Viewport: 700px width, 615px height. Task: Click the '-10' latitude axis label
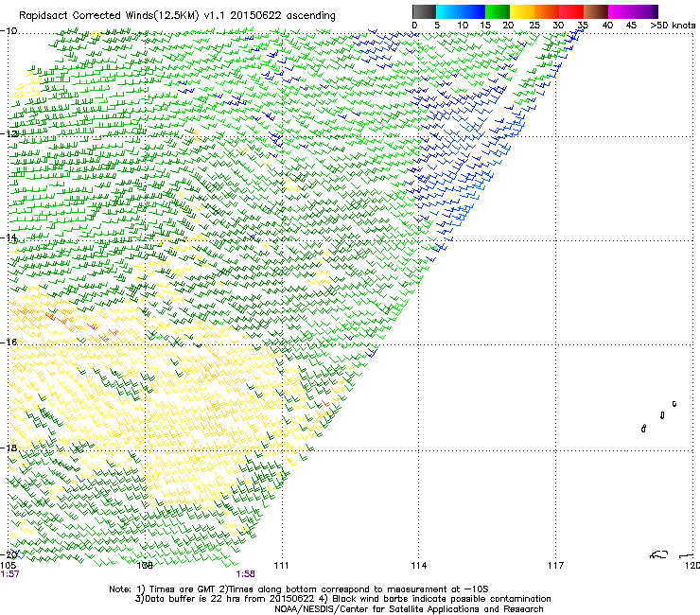pyautogui.click(x=9, y=31)
